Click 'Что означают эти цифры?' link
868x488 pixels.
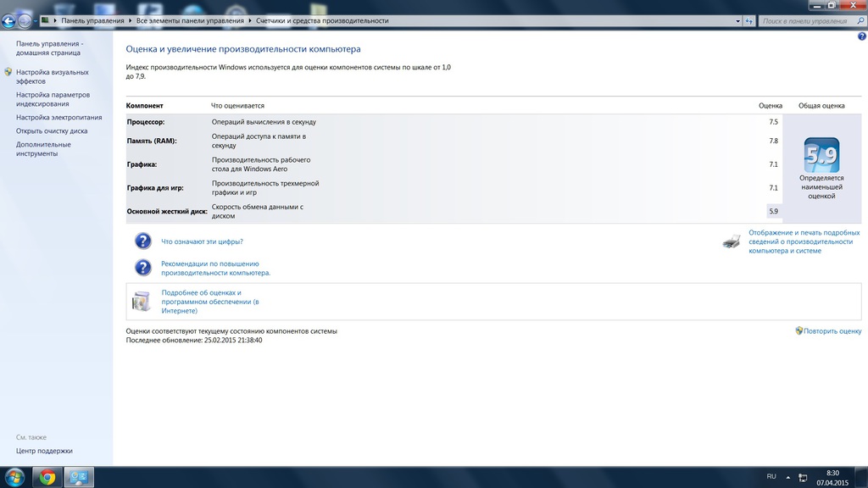202,241
